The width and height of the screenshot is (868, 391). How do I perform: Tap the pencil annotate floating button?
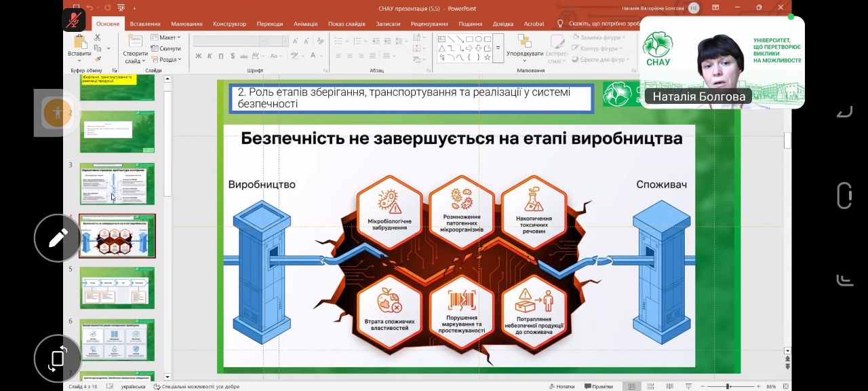[x=58, y=238]
